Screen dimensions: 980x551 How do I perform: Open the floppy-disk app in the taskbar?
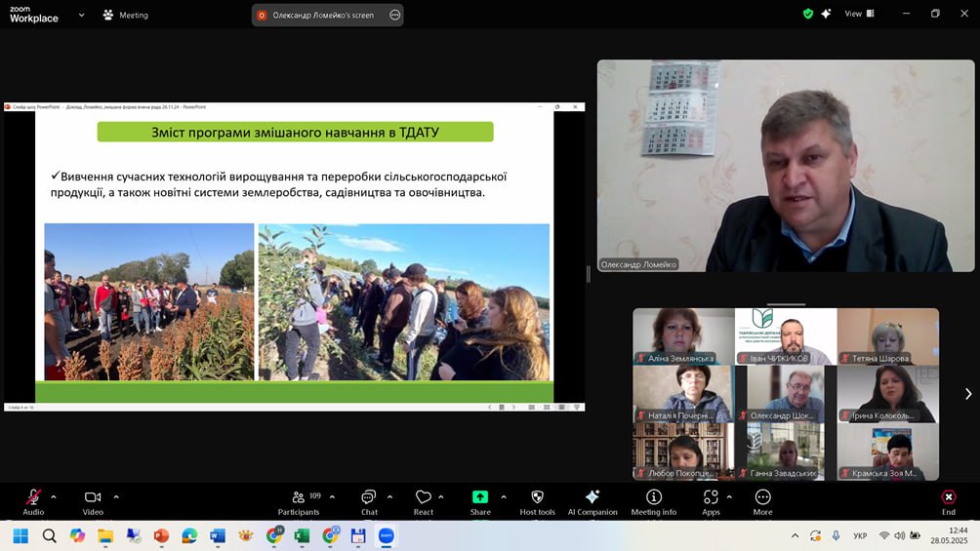358,536
